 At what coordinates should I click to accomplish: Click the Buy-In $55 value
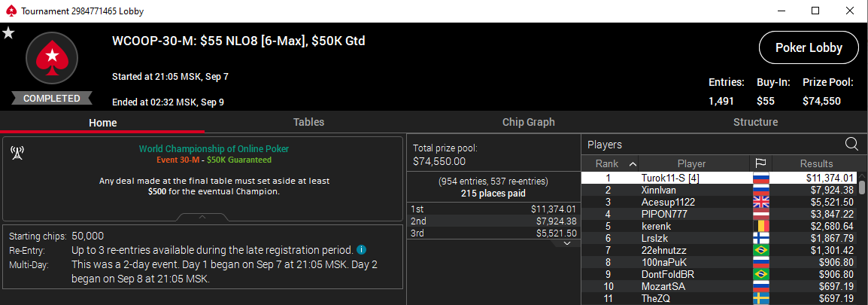(765, 101)
